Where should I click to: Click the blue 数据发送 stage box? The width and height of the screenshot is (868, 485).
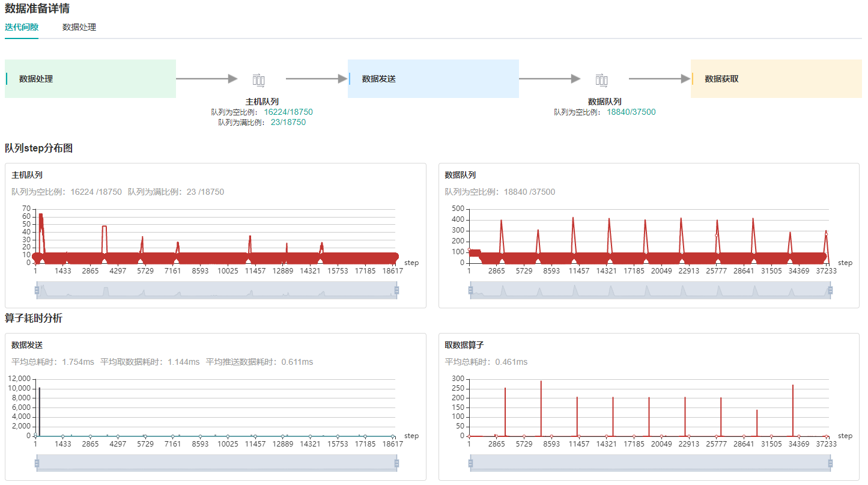click(433, 79)
